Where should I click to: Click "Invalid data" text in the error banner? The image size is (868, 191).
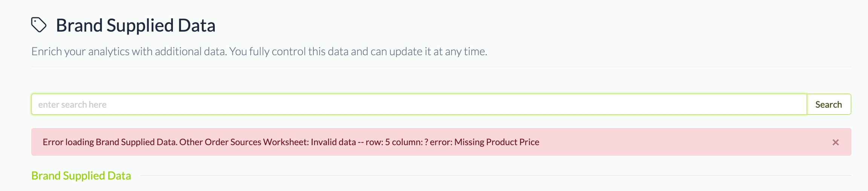point(333,142)
